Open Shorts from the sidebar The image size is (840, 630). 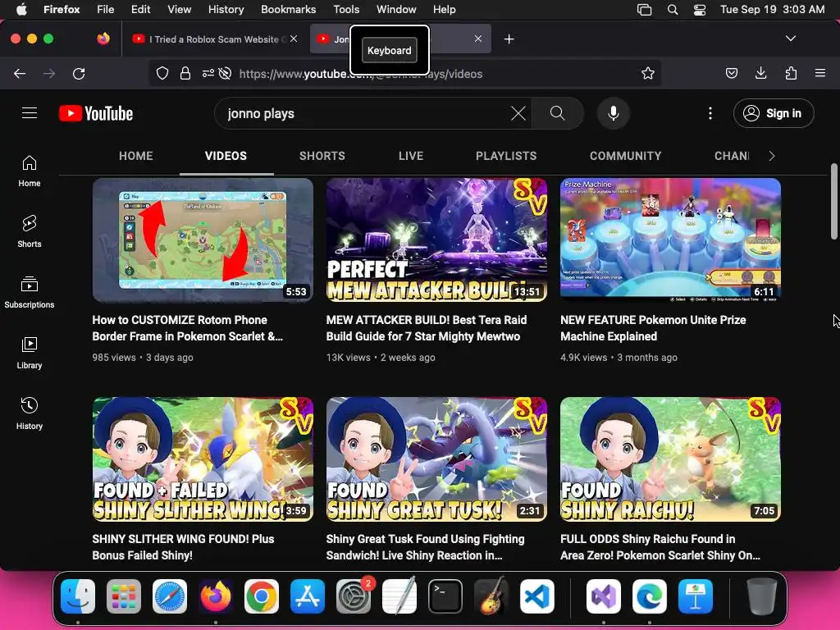(x=30, y=232)
